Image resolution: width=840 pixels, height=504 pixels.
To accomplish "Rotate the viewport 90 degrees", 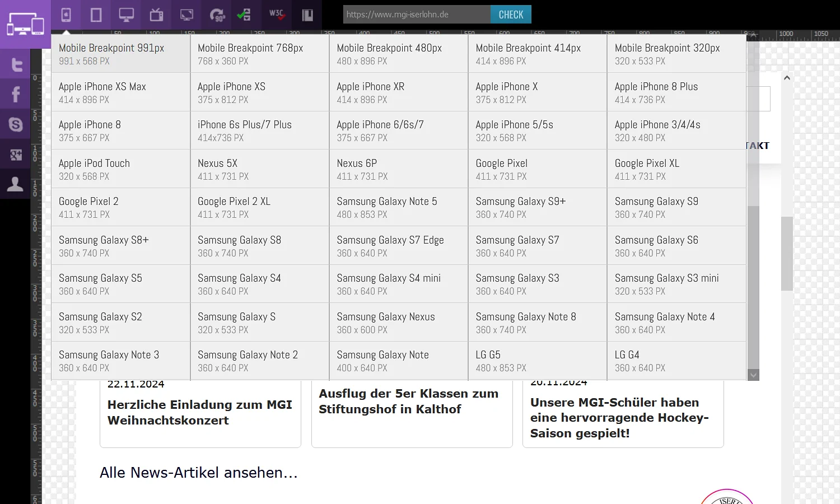I will pos(217,15).
